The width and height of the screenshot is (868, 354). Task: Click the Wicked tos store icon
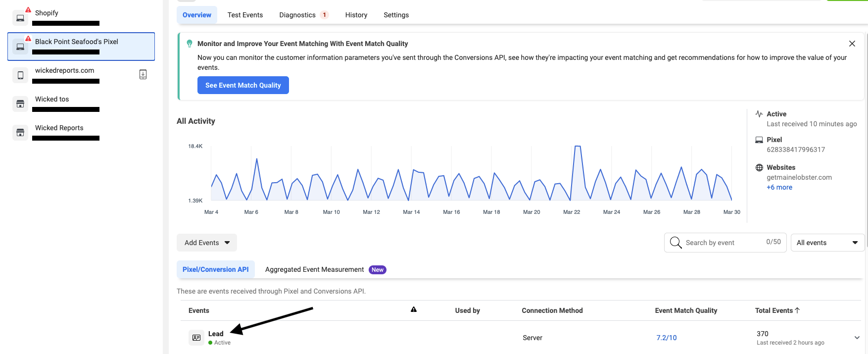20,104
